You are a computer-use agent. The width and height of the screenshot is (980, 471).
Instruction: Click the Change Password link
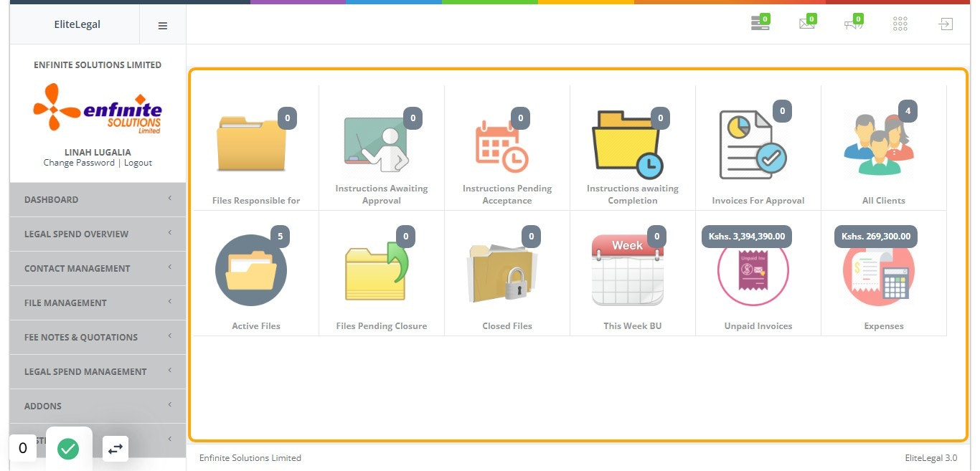(x=79, y=163)
